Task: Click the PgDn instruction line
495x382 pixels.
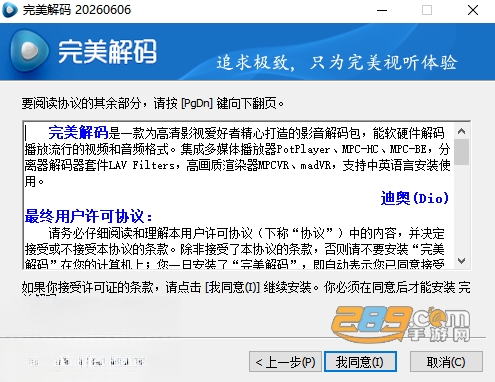Action: 153,103
